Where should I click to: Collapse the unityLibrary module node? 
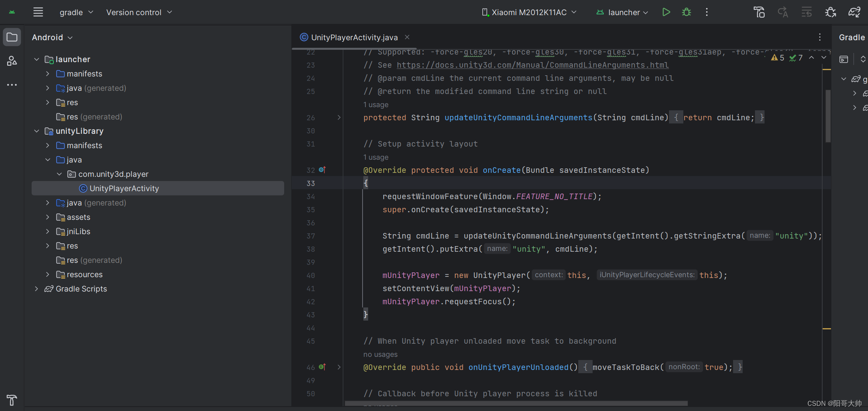click(37, 131)
